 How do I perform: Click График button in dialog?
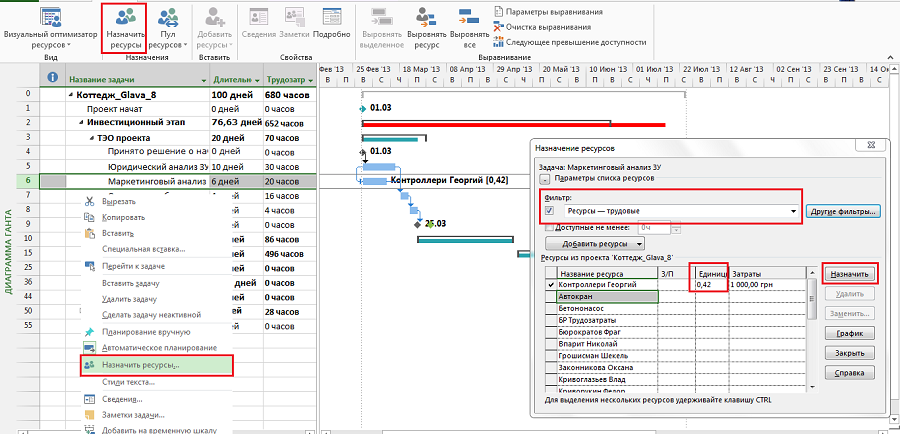pos(851,333)
